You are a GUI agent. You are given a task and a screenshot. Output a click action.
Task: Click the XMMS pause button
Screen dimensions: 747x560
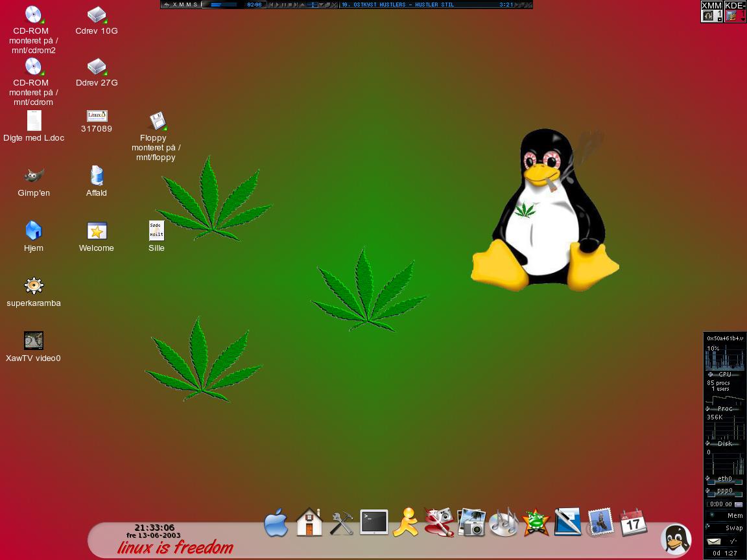[x=284, y=5]
